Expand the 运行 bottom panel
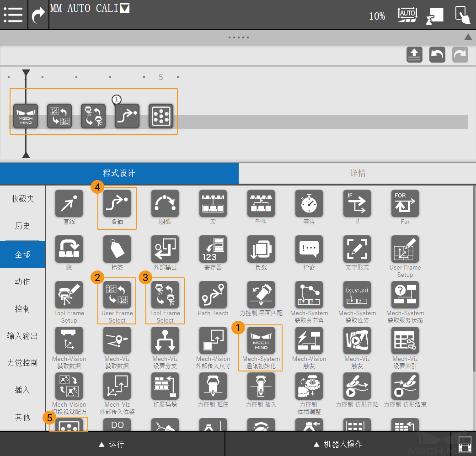This screenshot has width=476, height=456. click(112, 444)
